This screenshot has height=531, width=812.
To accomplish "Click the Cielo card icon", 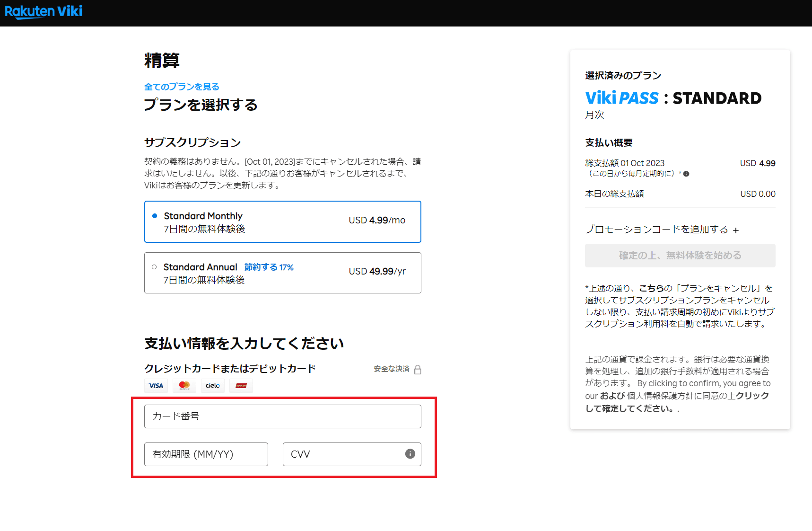I will (213, 386).
